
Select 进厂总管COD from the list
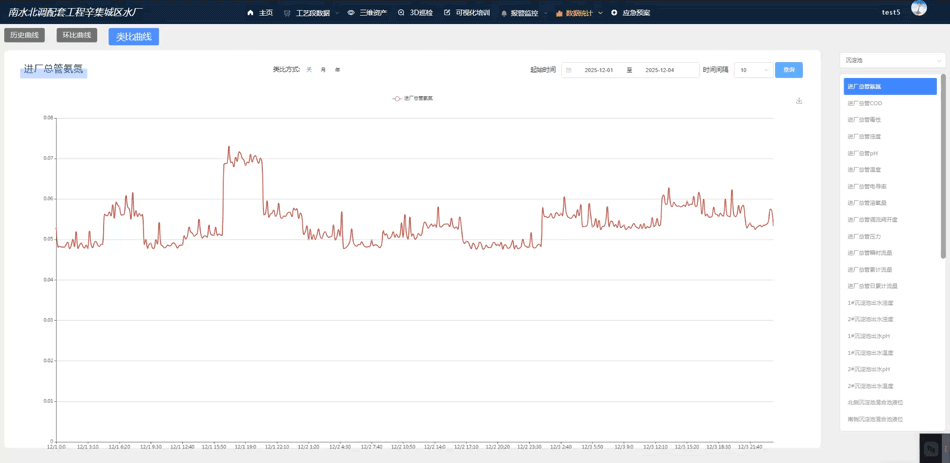click(x=865, y=103)
